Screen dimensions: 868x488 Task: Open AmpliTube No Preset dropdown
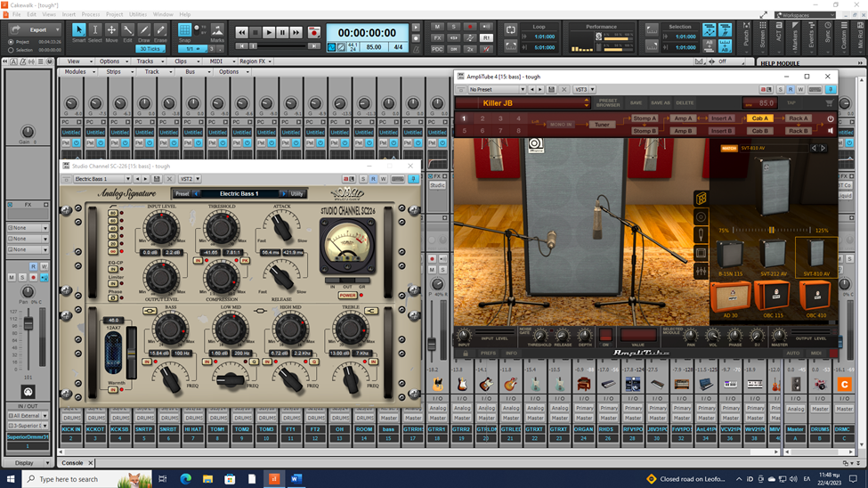496,90
